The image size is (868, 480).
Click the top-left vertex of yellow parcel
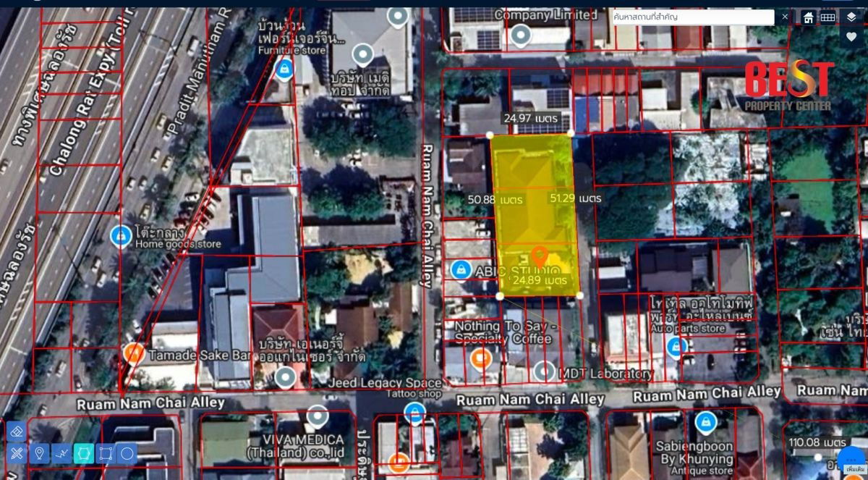point(490,135)
